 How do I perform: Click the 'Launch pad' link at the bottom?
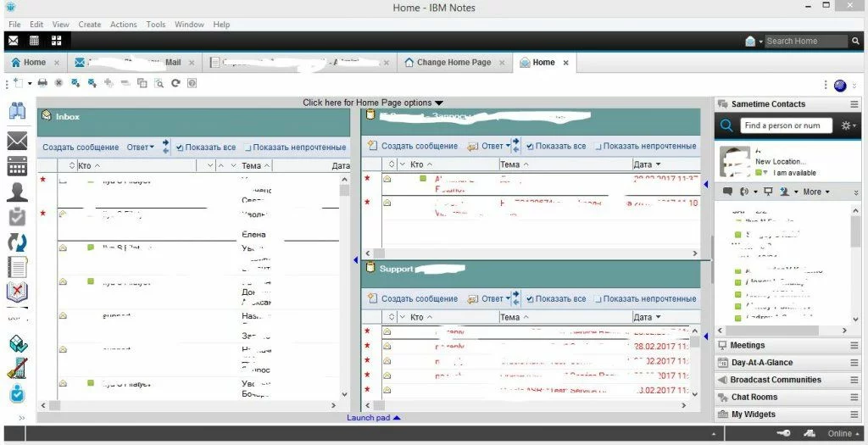click(373, 418)
